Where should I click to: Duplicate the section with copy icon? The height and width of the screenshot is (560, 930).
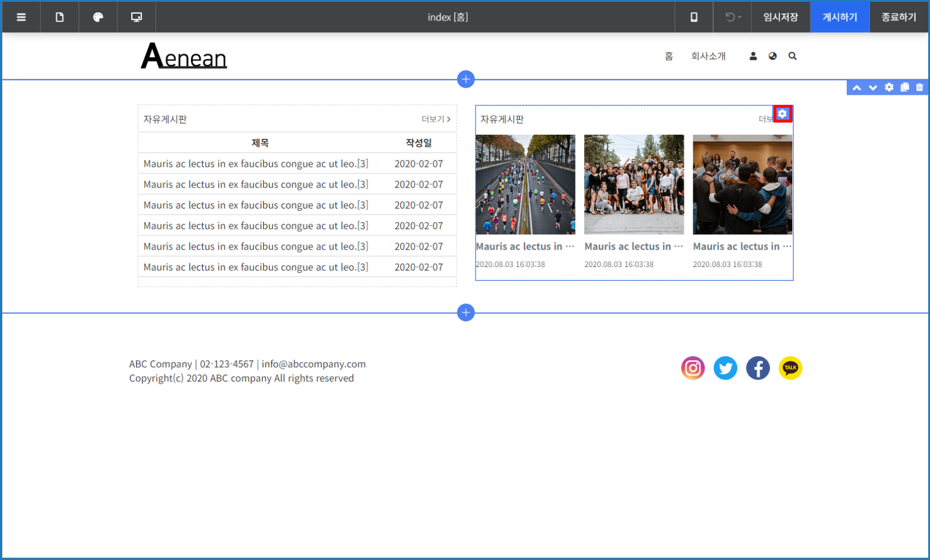tap(905, 87)
